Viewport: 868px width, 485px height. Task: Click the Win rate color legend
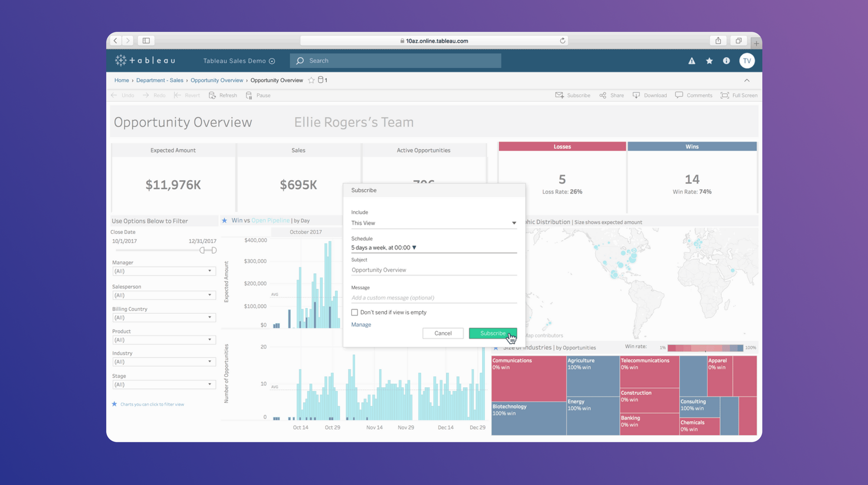(705, 348)
